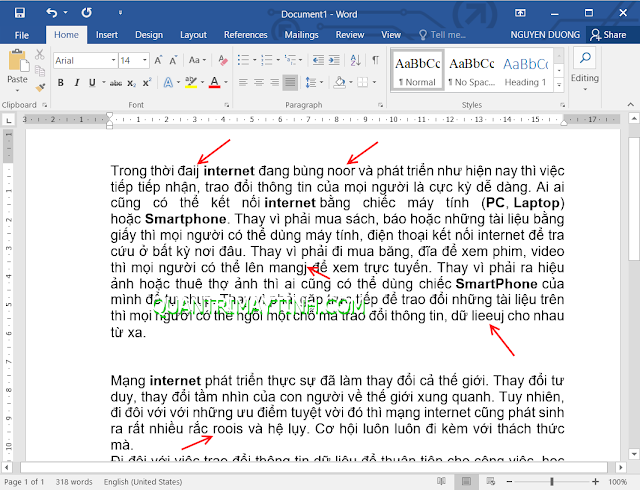Apply subscript formatting
The image size is (640, 490).
click(131, 83)
